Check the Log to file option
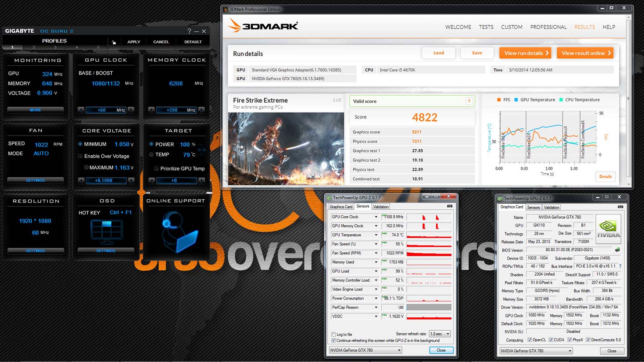644x362 pixels. pos(334,334)
